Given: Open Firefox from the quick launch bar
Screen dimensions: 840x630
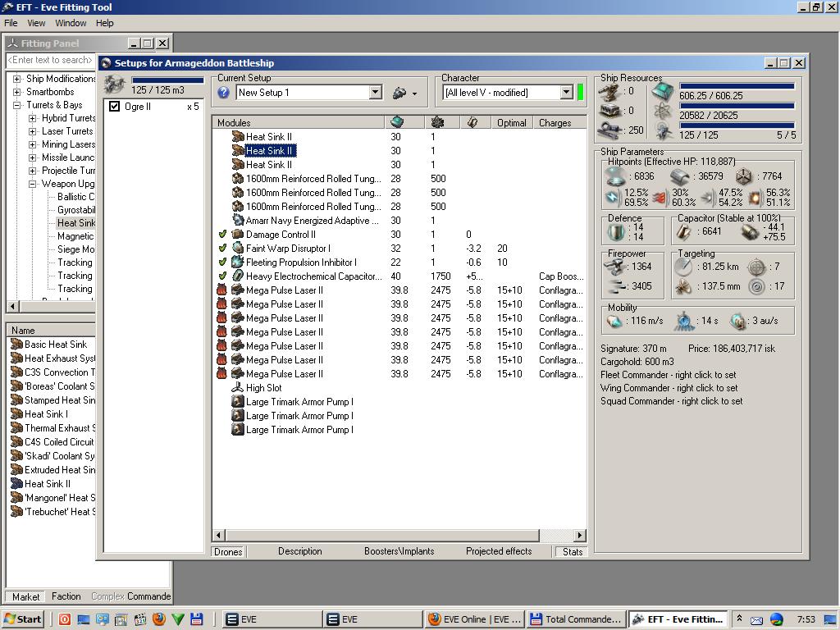Looking at the screenshot, I should [x=159, y=619].
